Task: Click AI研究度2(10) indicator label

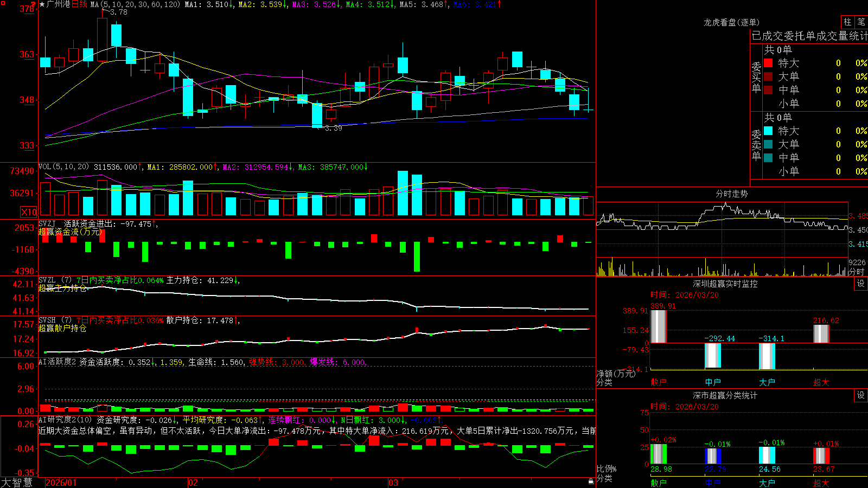Action: 66,420
